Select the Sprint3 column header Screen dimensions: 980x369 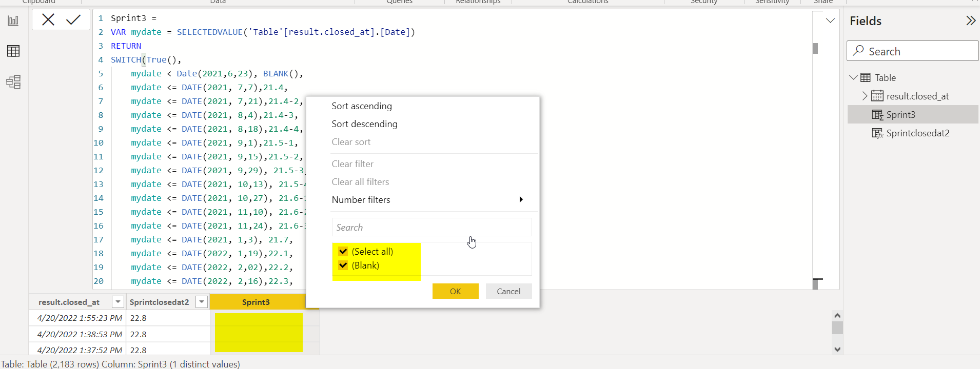256,302
